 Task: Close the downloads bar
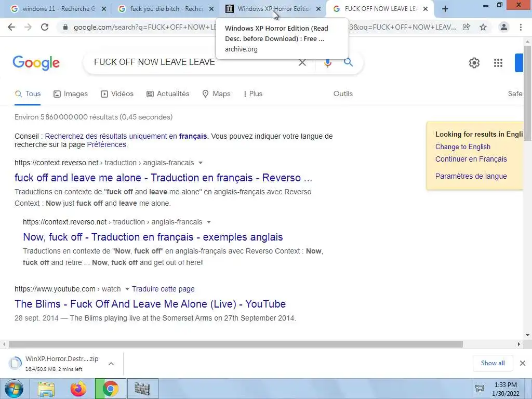tap(523, 363)
